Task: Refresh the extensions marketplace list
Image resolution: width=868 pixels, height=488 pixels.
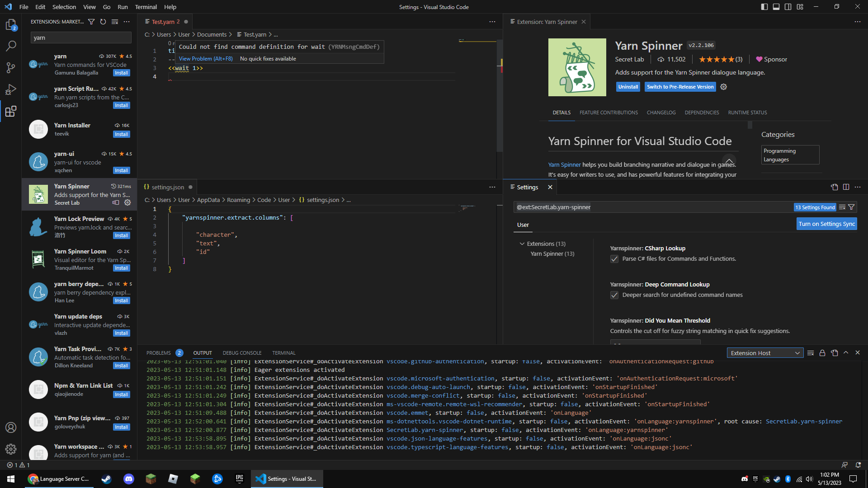Action: click(x=103, y=21)
